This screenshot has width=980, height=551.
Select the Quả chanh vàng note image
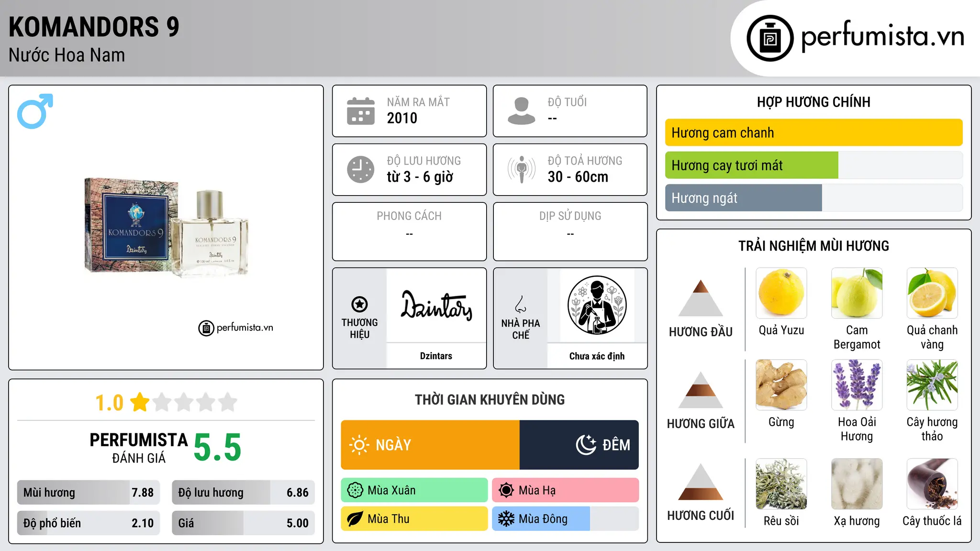click(x=932, y=293)
